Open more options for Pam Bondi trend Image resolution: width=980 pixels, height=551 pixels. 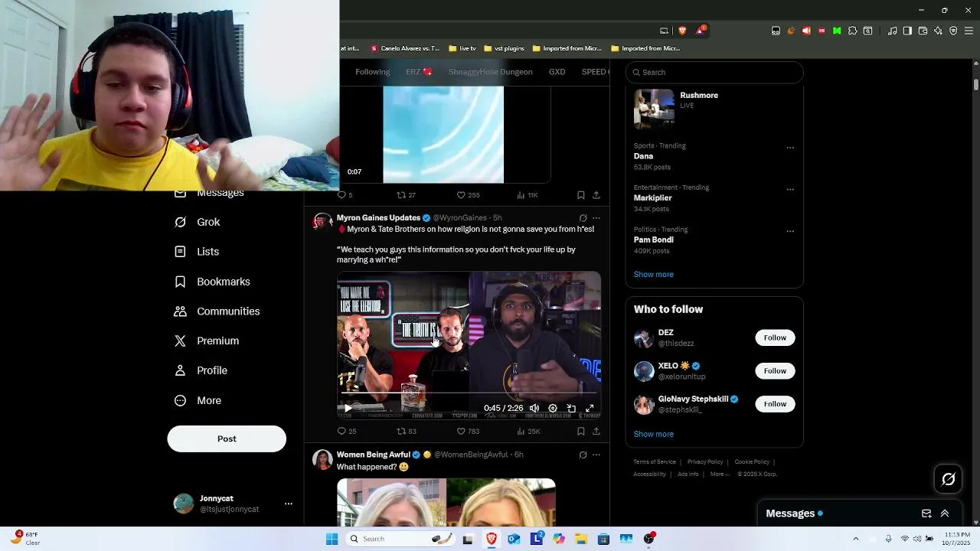point(790,231)
